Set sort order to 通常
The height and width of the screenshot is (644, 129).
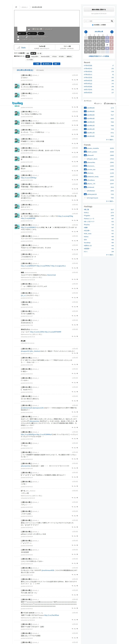click(x=28, y=53)
